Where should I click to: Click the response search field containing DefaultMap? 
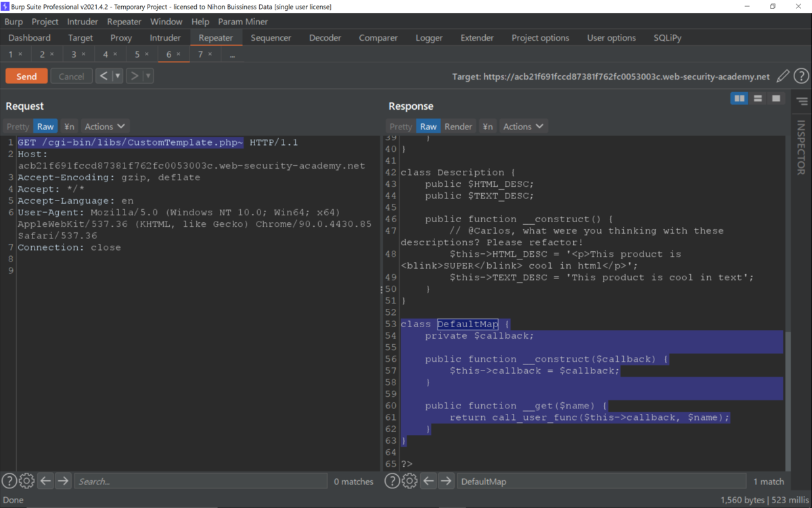click(600, 481)
